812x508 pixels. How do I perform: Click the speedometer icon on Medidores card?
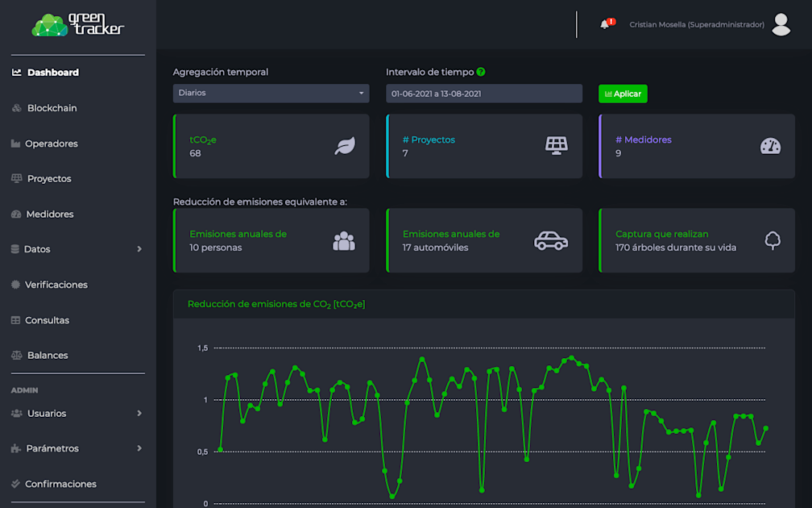coord(768,145)
